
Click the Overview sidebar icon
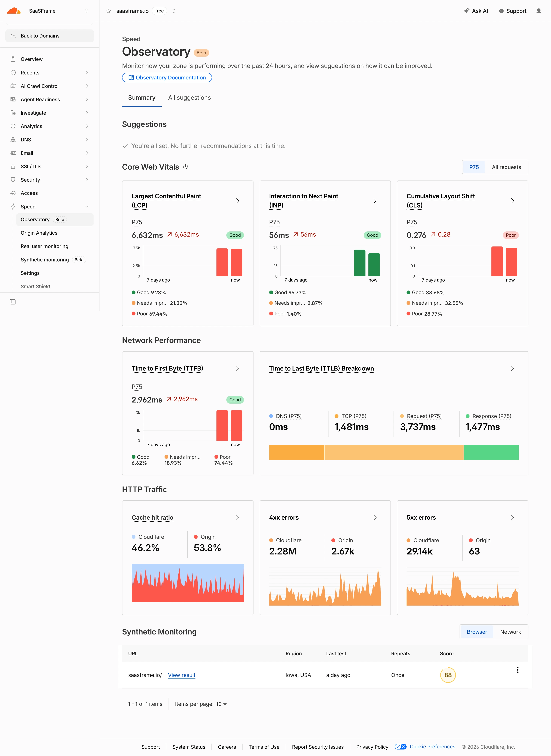(x=13, y=59)
